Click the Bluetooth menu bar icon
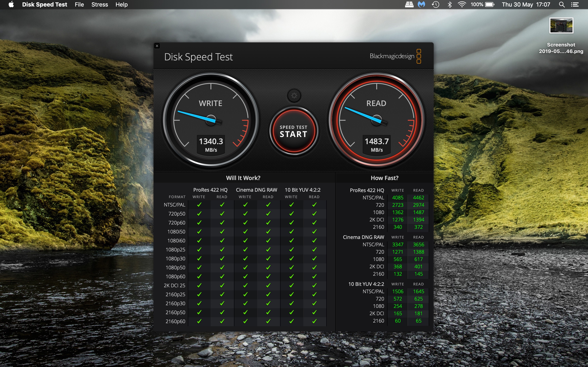This screenshot has height=367, width=588. click(450, 4)
